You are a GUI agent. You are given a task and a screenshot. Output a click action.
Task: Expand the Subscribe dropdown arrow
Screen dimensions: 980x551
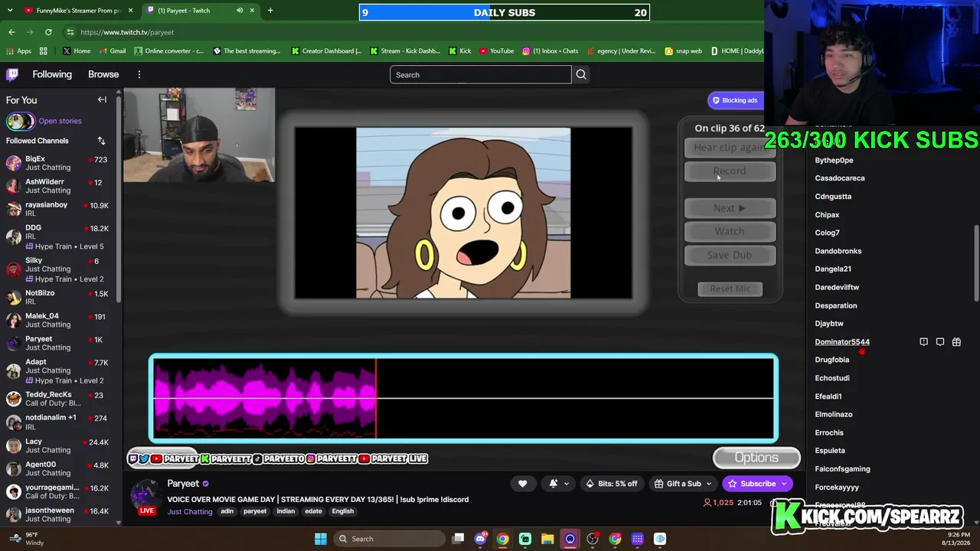[x=783, y=484]
